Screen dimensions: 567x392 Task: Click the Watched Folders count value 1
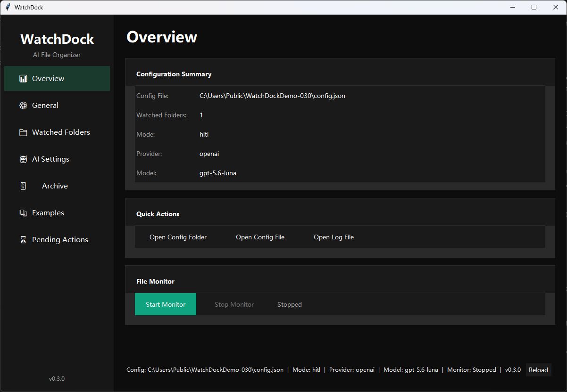pyautogui.click(x=201, y=115)
